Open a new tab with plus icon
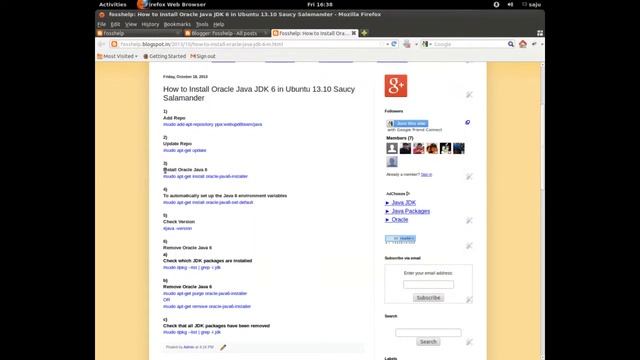640x360 pixels. tap(364, 33)
